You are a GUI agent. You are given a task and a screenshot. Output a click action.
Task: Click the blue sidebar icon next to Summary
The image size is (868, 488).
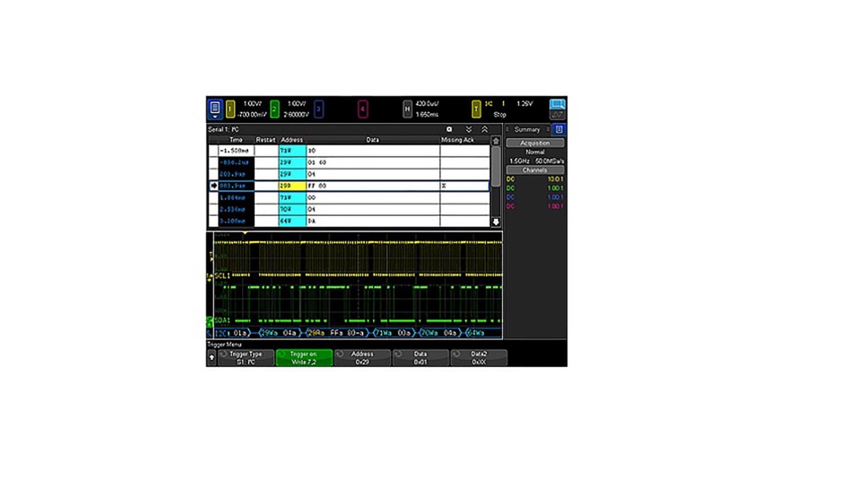559,130
